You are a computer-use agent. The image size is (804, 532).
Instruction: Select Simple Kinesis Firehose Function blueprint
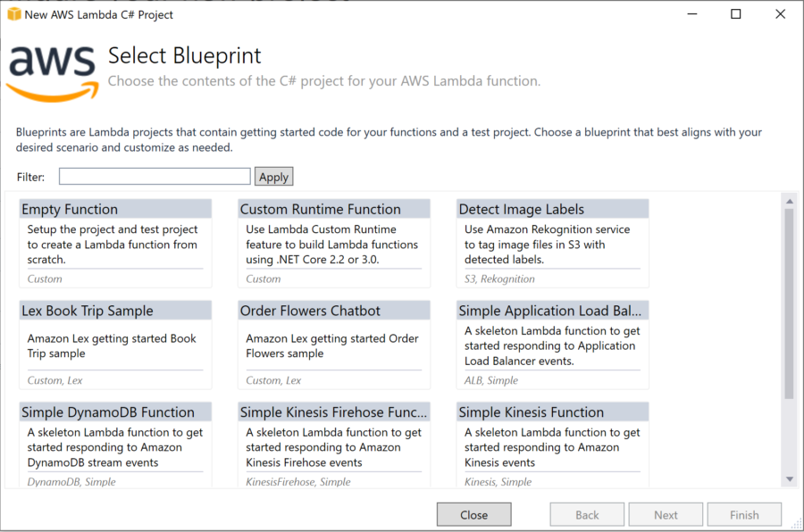[334, 444]
